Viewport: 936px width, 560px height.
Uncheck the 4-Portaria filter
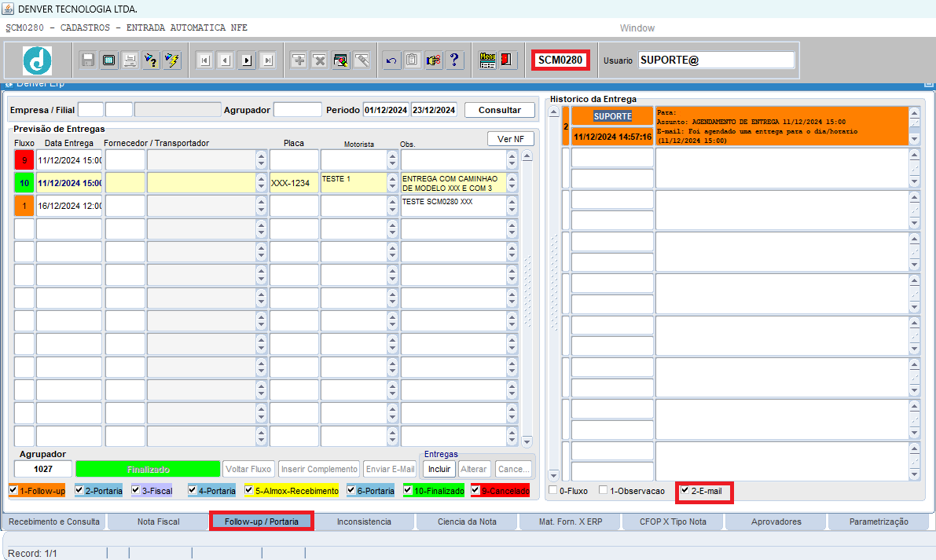point(193,490)
